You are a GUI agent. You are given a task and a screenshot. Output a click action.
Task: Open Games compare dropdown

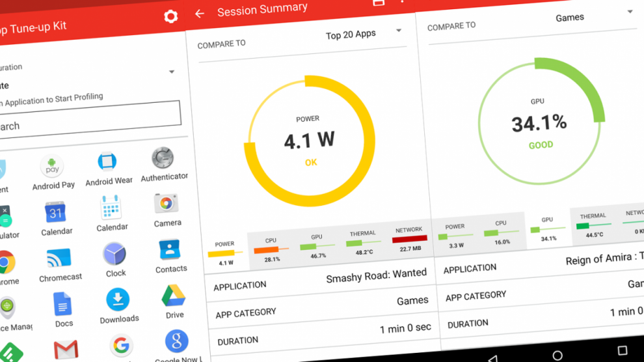593,16
